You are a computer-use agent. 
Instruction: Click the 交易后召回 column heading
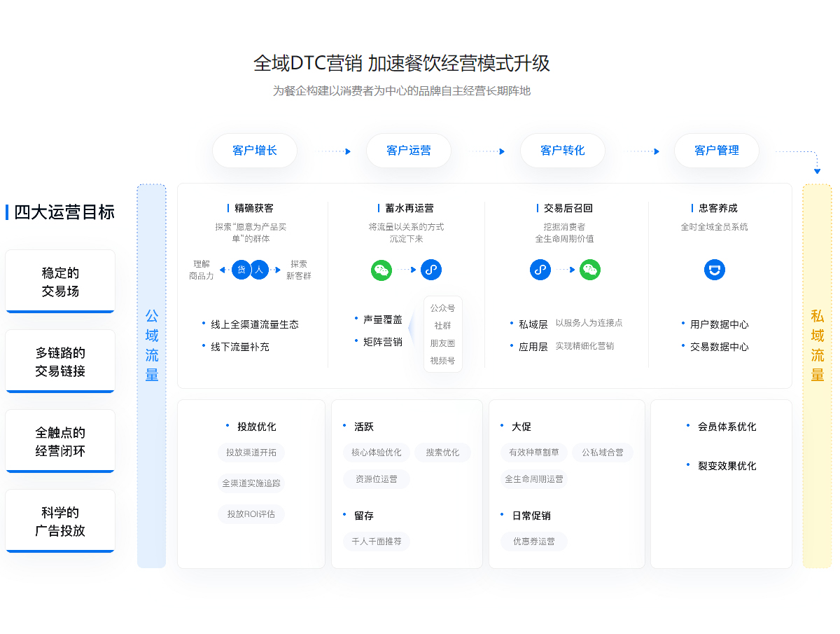pos(568,208)
